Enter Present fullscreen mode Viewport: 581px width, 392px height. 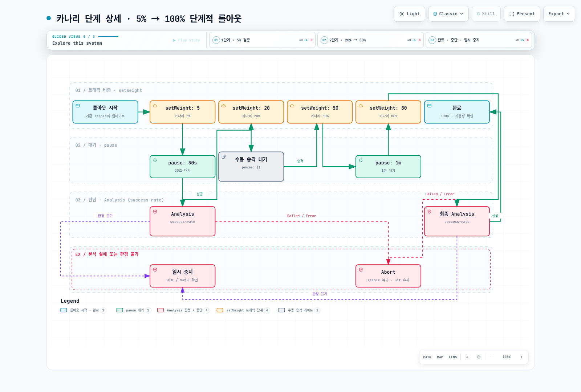pos(522,14)
